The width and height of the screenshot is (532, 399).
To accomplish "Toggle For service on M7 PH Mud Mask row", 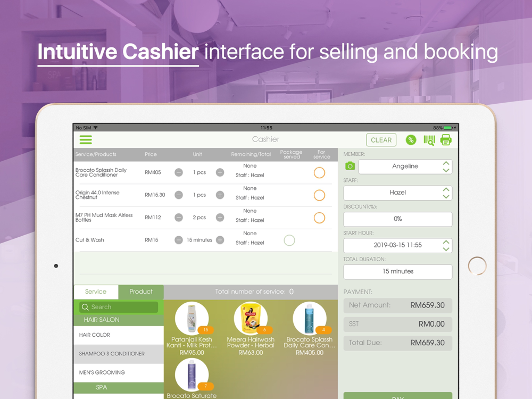I will [319, 218].
